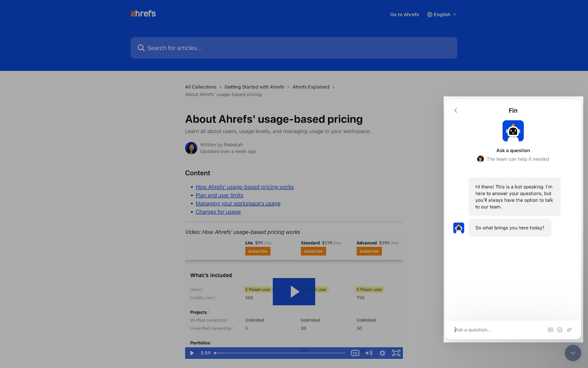Open Ahrefs Explained breadcrumb
Image resolution: width=588 pixels, height=368 pixels.
coord(311,87)
